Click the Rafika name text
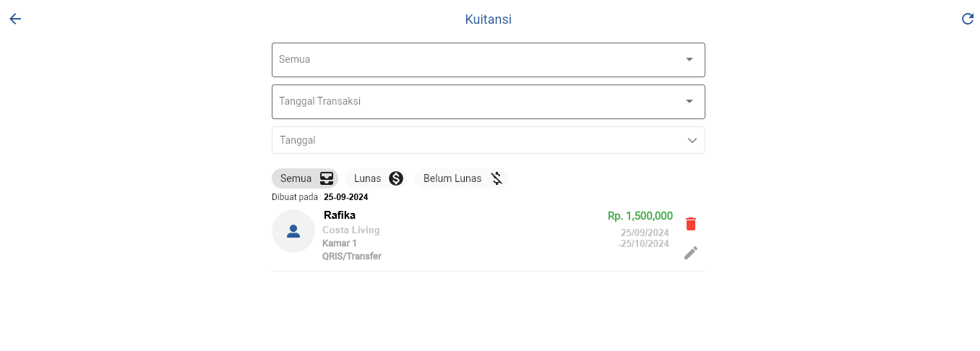980x351 pixels. (340, 215)
